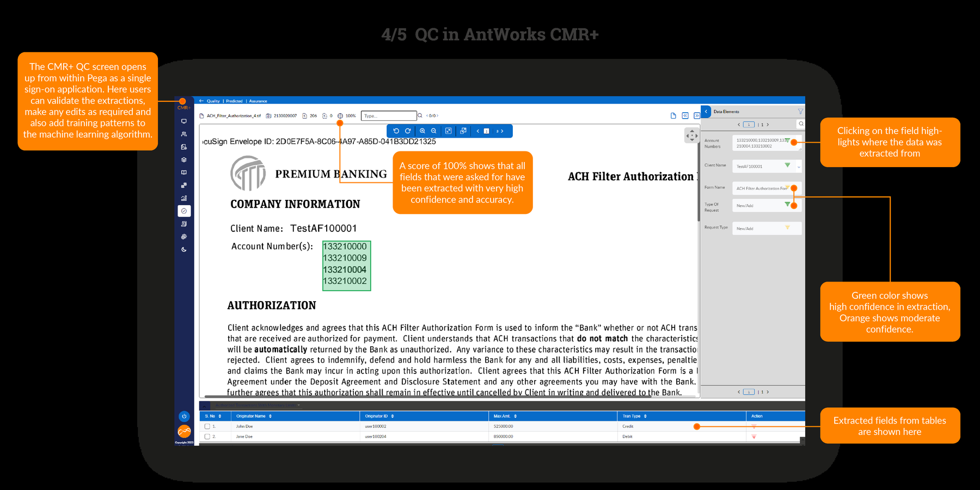Click the Account Numbers field
Image resolution: width=980 pixels, height=490 pixels.
[767, 143]
